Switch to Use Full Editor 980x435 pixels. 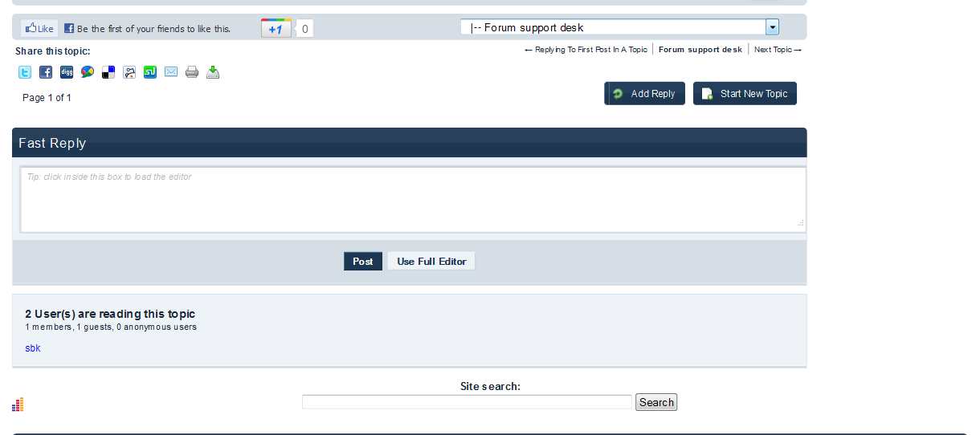coord(431,262)
